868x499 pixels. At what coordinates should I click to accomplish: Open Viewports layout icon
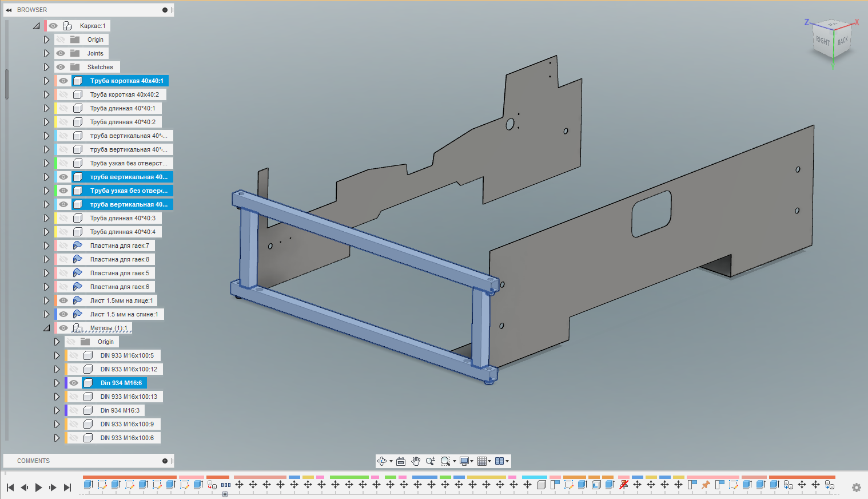pos(499,461)
